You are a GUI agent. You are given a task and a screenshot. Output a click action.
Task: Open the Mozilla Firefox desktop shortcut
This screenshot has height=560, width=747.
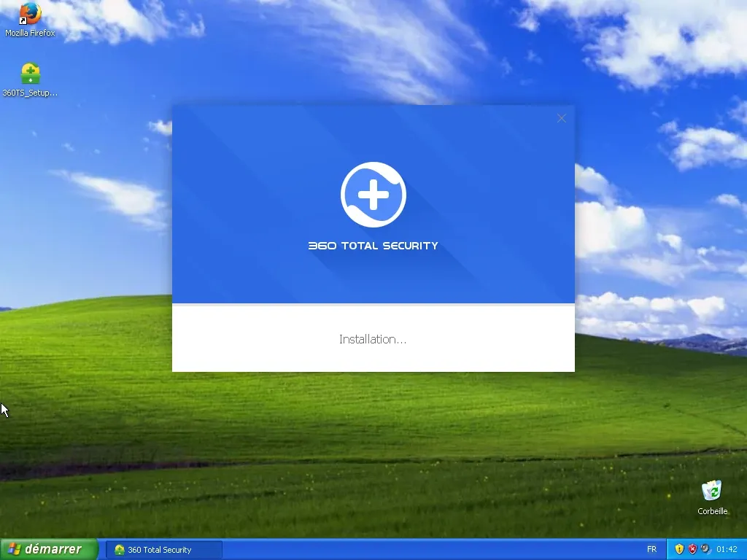(29, 19)
